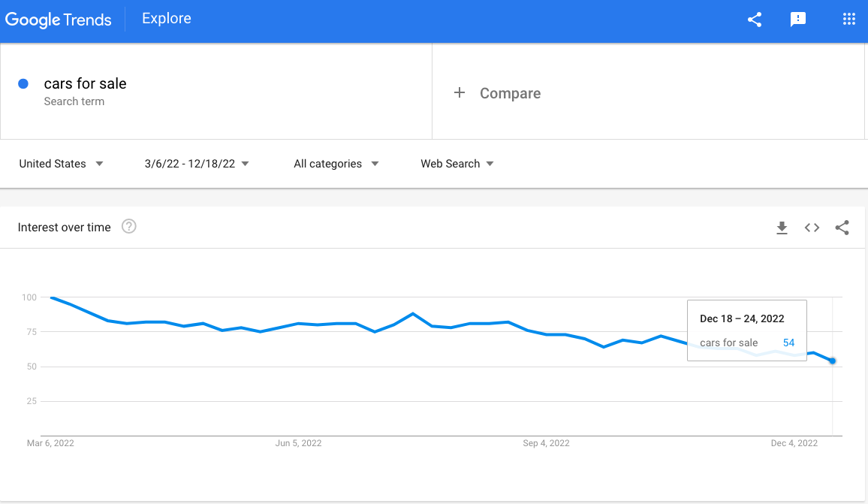Open the Interest over time help icon
This screenshot has height=504, width=868.
coord(129,227)
